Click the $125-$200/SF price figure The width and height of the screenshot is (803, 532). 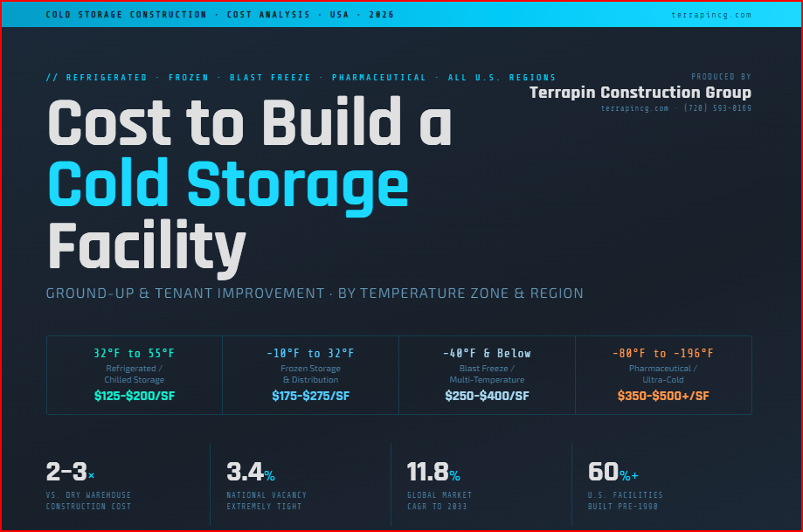point(134,395)
